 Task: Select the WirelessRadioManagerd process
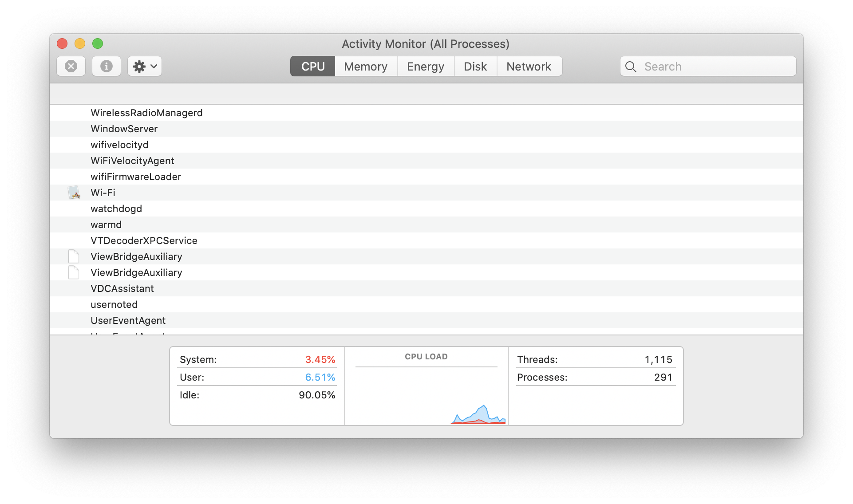(x=146, y=113)
